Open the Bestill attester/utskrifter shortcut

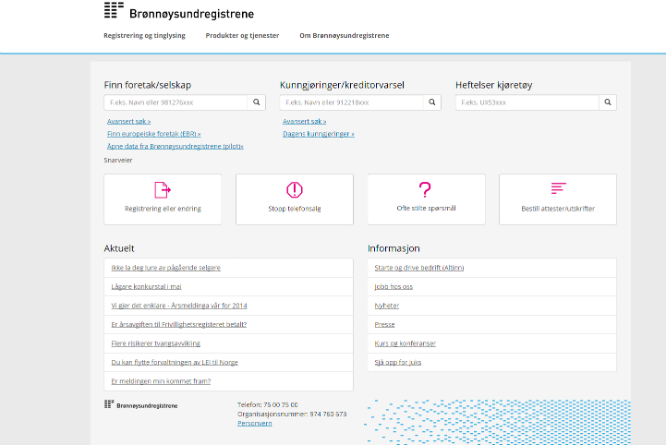tap(558, 199)
